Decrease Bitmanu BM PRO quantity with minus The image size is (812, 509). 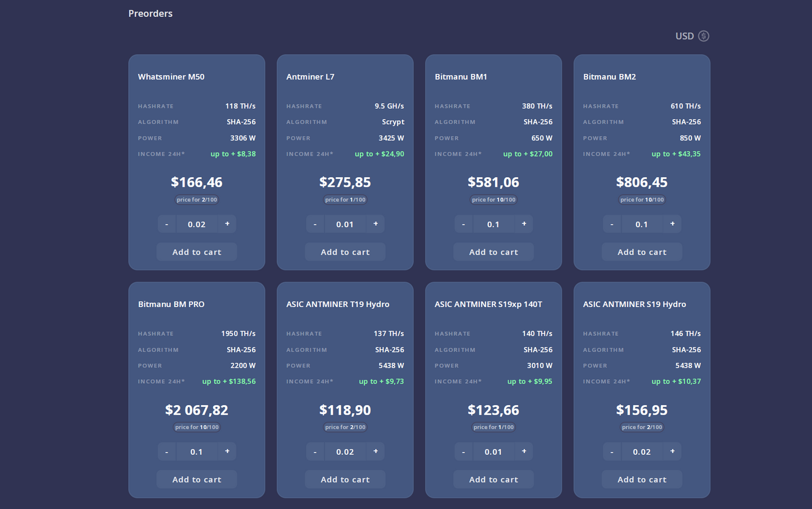coord(167,451)
